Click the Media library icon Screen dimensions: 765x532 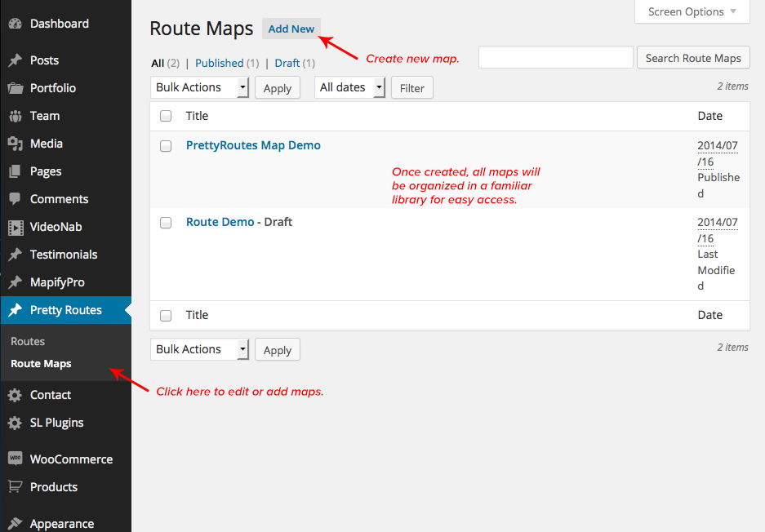tap(15, 144)
